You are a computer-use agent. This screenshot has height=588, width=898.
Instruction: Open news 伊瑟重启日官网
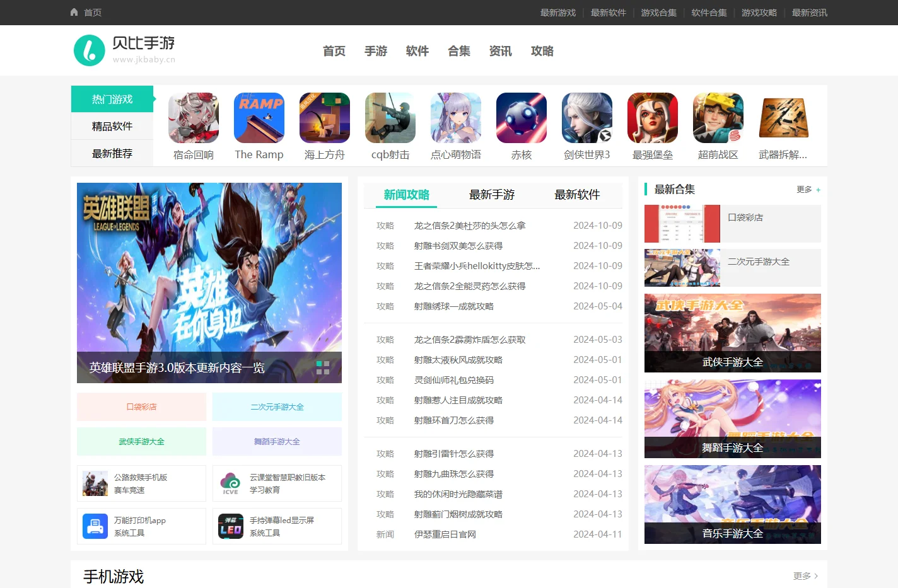tap(445, 534)
